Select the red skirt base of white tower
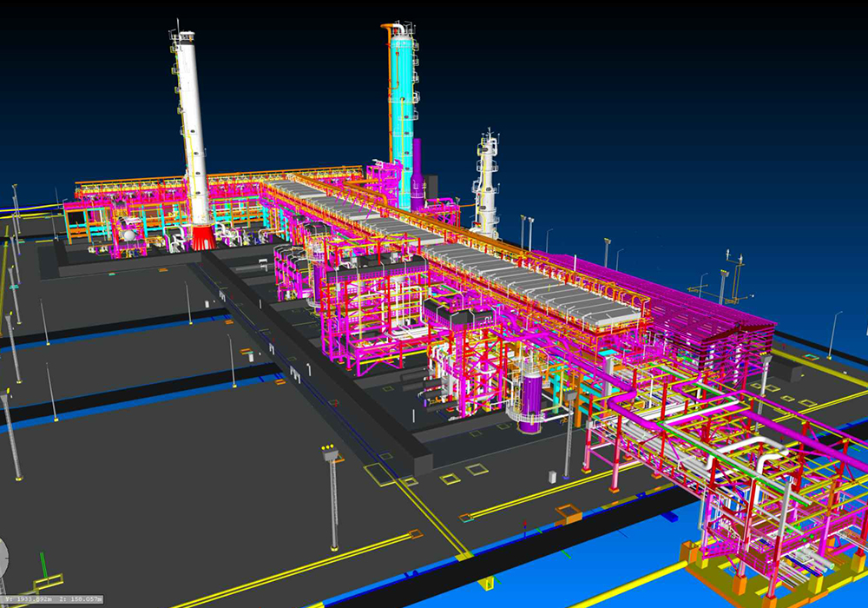This screenshot has height=608, width=868. (202, 237)
